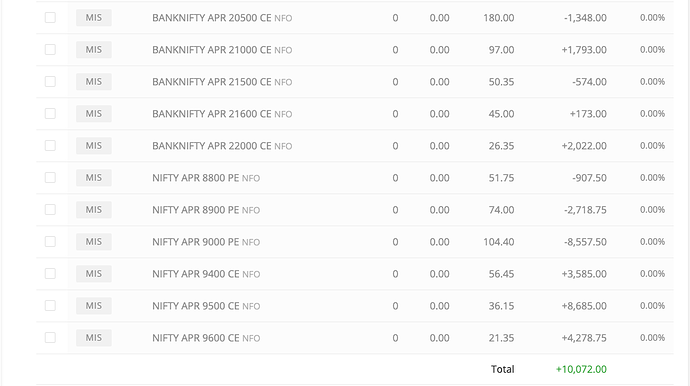Screen dimensions: 690x386
Task: Click the NIFTY APR 8800 PE instrument name
Action: (x=195, y=178)
